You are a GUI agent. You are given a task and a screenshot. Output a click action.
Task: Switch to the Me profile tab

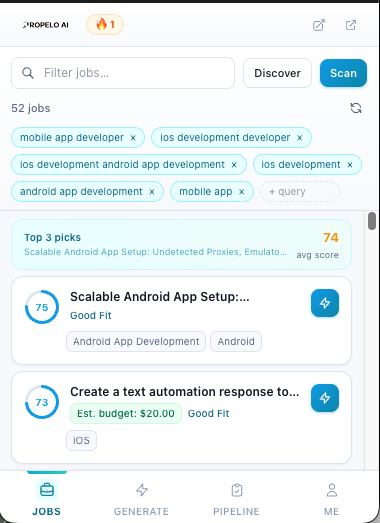point(331,498)
